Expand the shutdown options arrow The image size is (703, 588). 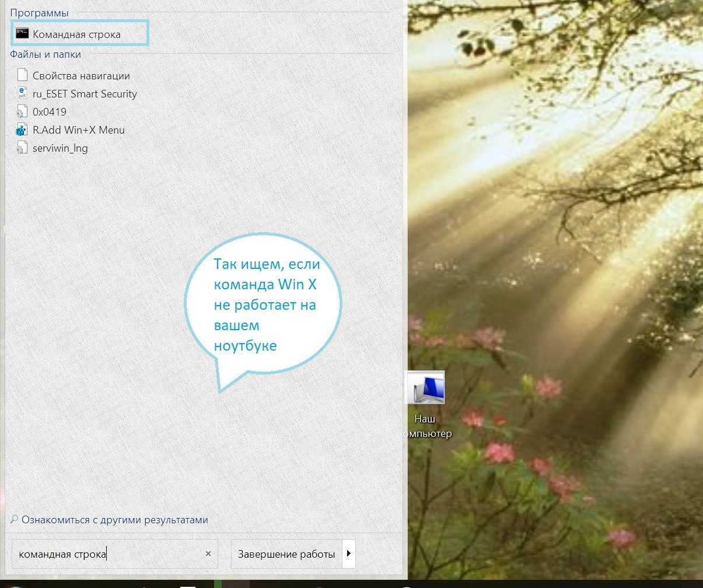tap(349, 554)
